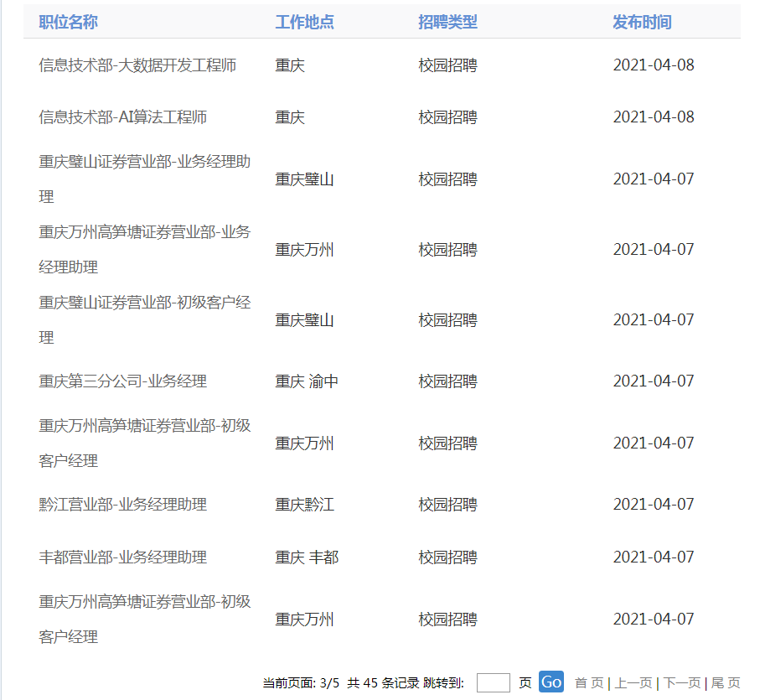
Task: Click date 2021-04-08 in AI算法工程师 row
Action: 654,117
